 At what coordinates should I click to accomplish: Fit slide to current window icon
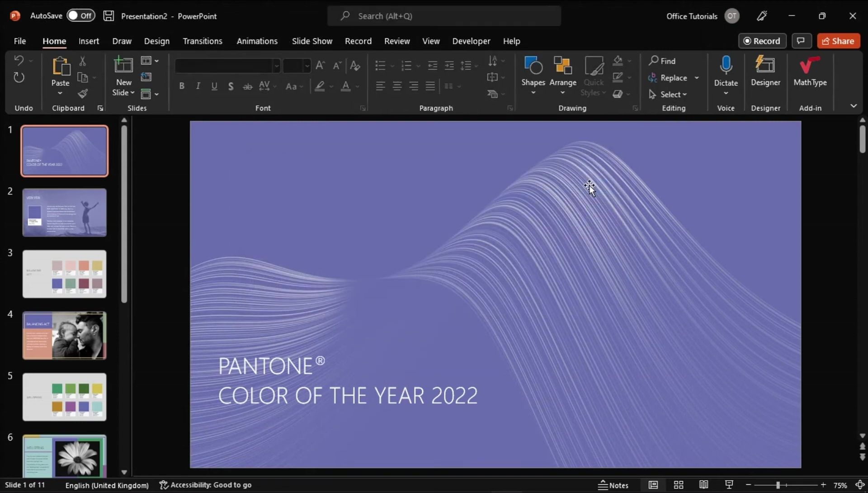[x=860, y=485]
